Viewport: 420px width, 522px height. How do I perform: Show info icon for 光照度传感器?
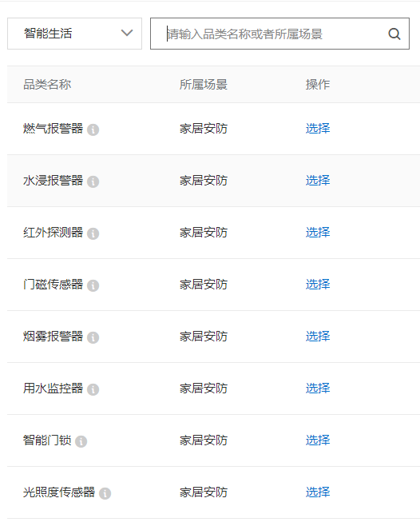coord(105,493)
